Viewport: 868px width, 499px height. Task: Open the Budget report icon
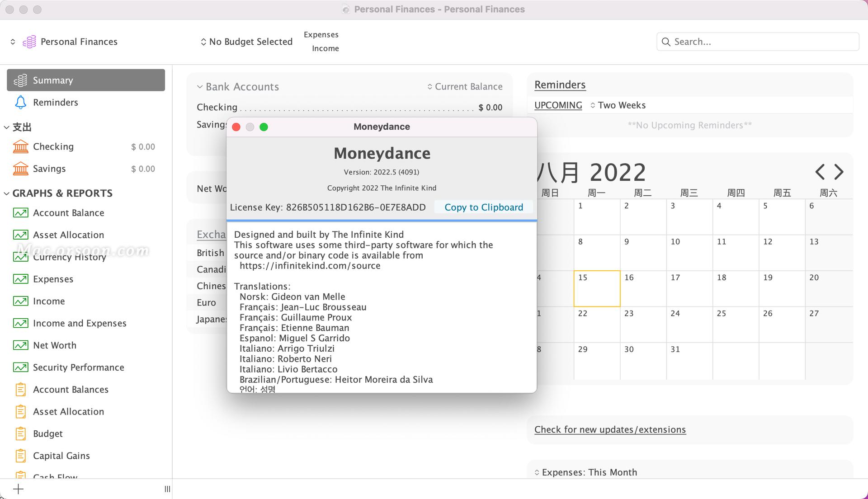(20, 433)
